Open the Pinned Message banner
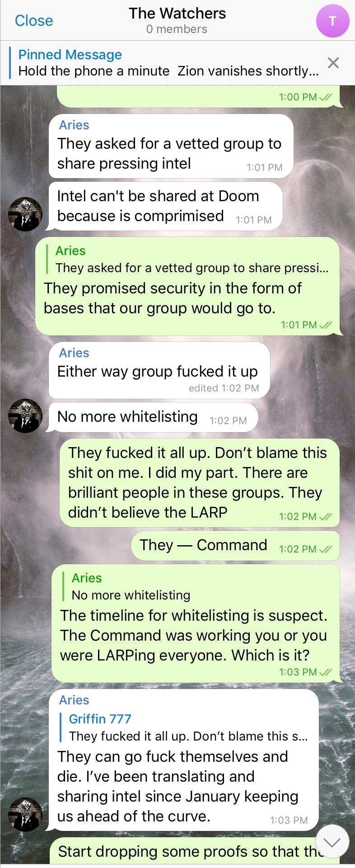This screenshot has width=355, height=868. click(168, 63)
